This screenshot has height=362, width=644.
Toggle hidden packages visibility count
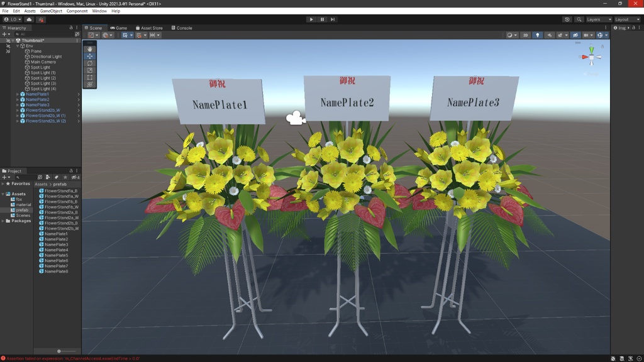pyautogui.click(x=75, y=177)
